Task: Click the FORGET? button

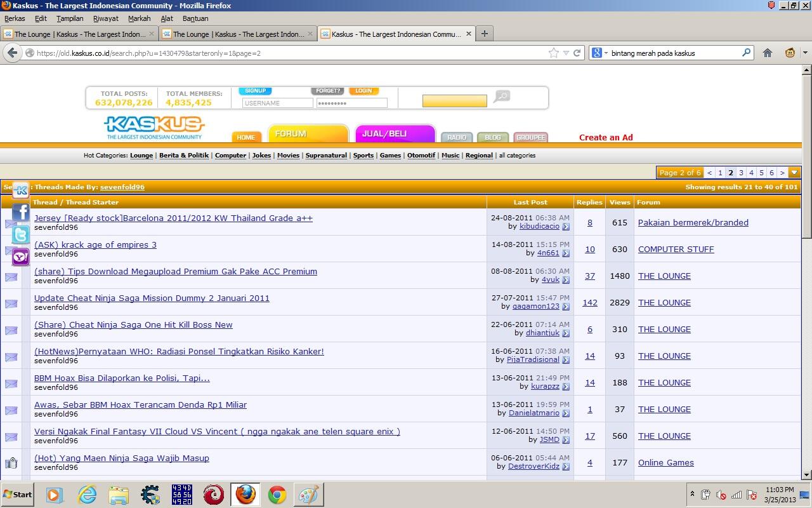Action: (x=328, y=91)
